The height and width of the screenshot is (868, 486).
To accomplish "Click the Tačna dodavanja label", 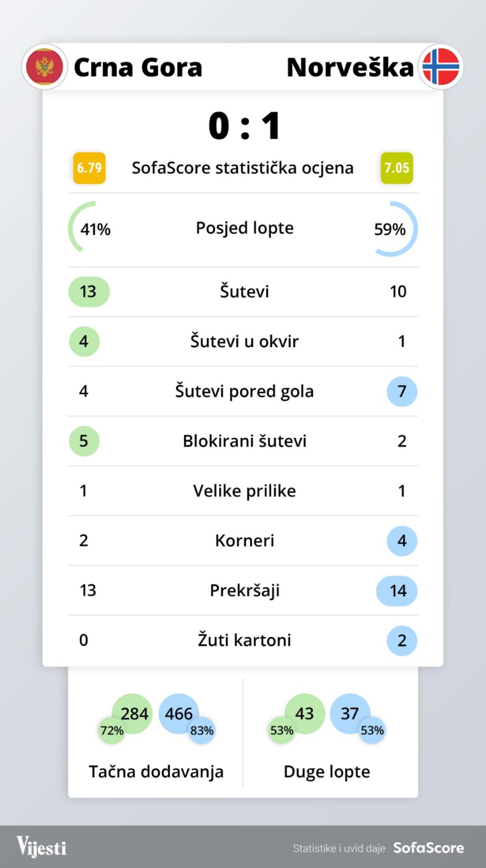I will (x=156, y=771).
